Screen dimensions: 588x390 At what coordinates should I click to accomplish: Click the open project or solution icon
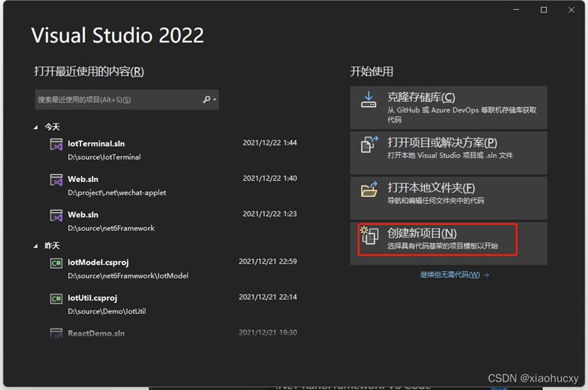click(x=369, y=144)
